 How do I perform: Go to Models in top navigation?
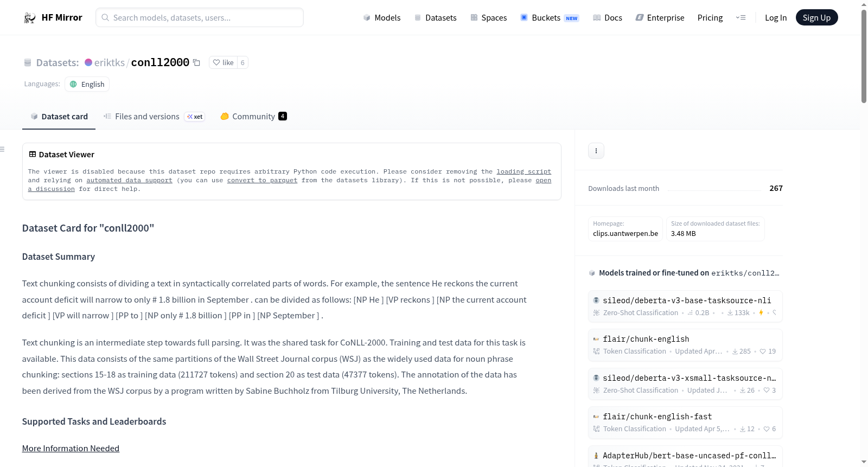[382, 18]
